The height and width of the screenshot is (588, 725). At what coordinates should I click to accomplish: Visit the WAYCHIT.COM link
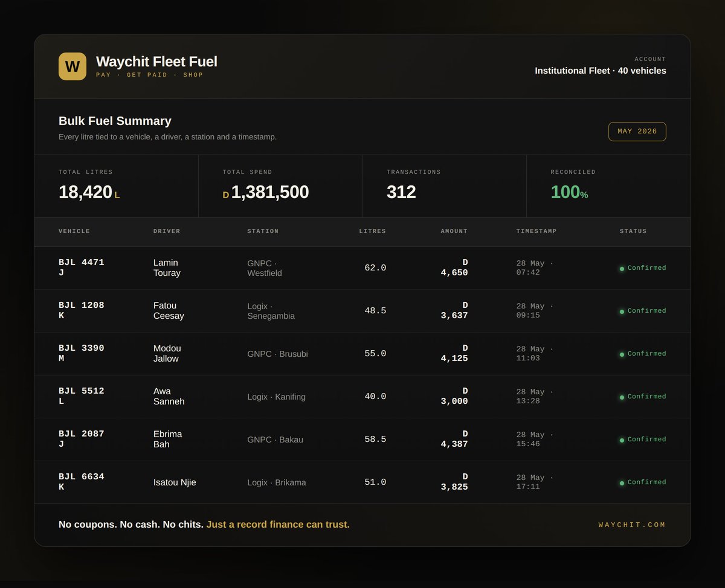pyautogui.click(x=632, y=525)
